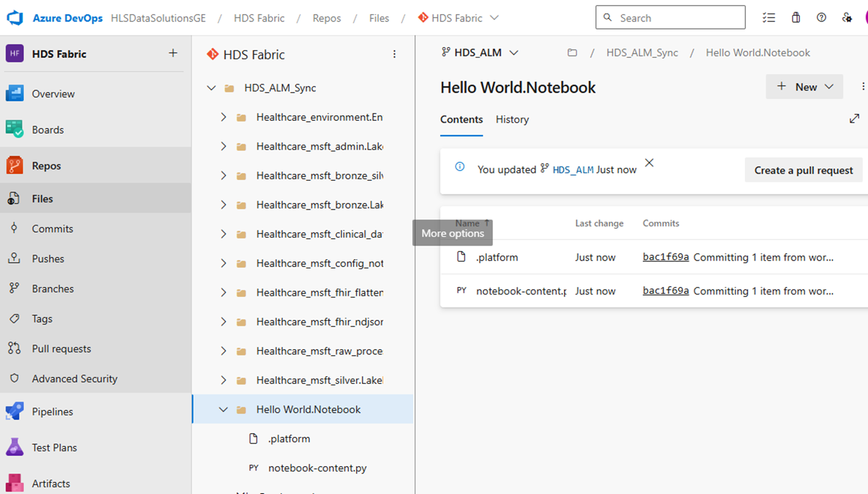This screenshot has width=868, height=494.
Task: Open the Help question mark icon
Action: 822,18
